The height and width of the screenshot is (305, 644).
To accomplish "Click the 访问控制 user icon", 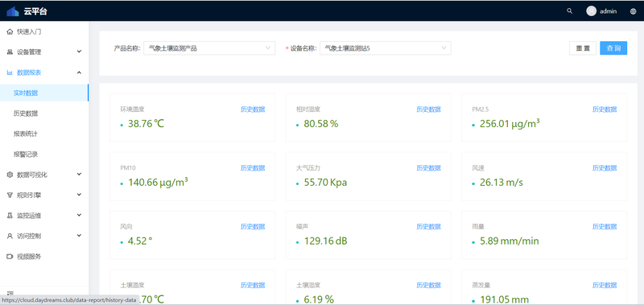I will pyautogui.click(x=10, y=236).
